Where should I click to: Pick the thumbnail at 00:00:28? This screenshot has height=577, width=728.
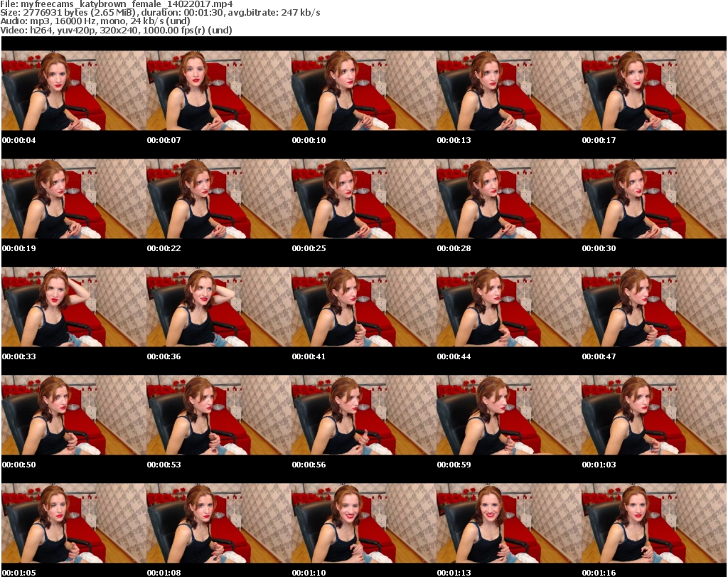(x=508, y=198)
